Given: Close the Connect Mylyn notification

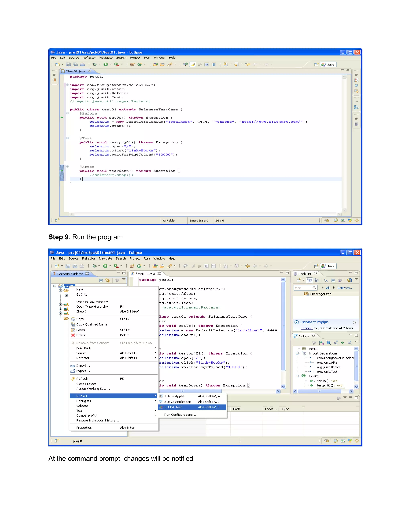Looking at the screenshot, I should click(355, 322).
